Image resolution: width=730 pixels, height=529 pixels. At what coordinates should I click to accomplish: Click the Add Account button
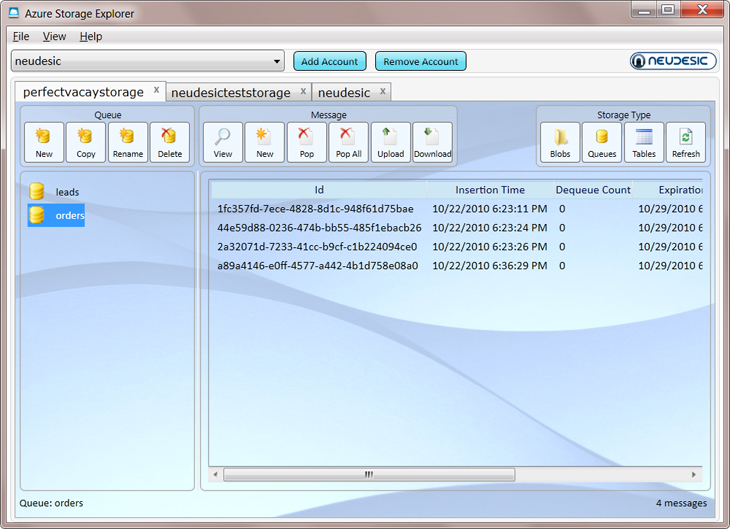[x=330, y=61]
